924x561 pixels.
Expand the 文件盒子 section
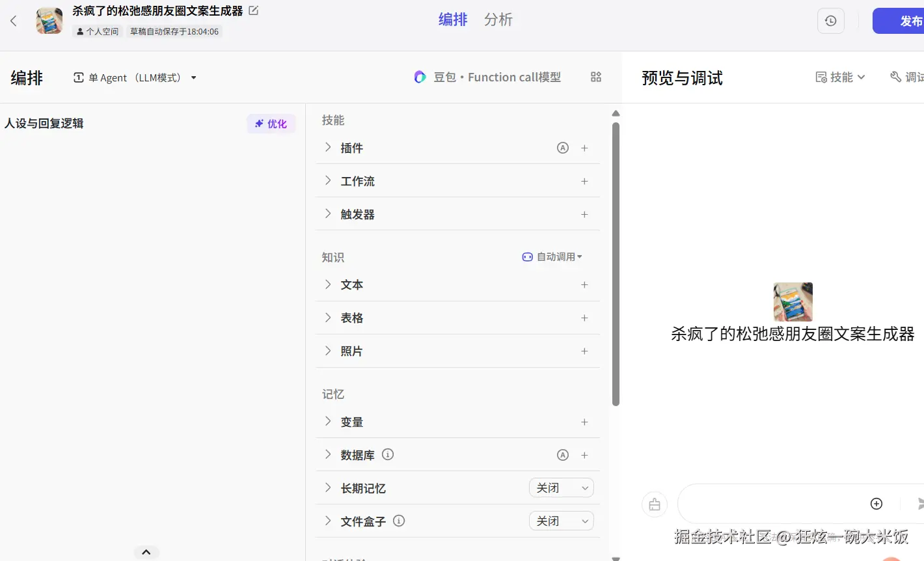click(328, 521)
